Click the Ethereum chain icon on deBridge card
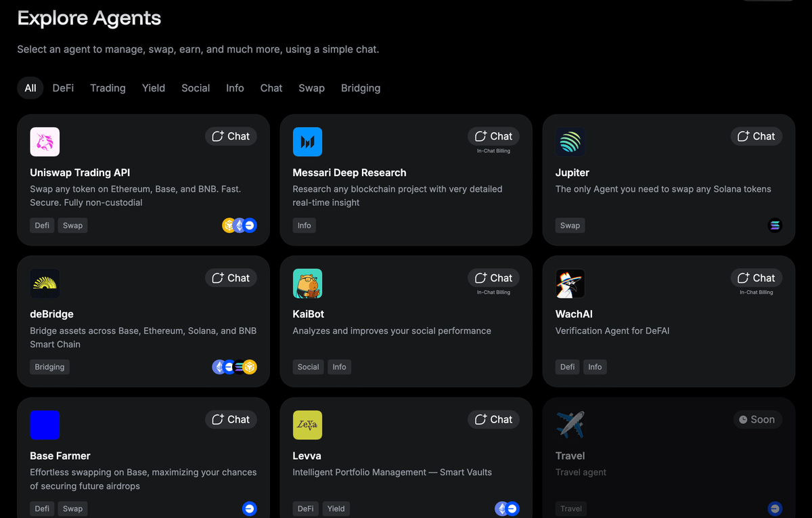The height and width of the screenshot is (518, 812). (219, 367)
